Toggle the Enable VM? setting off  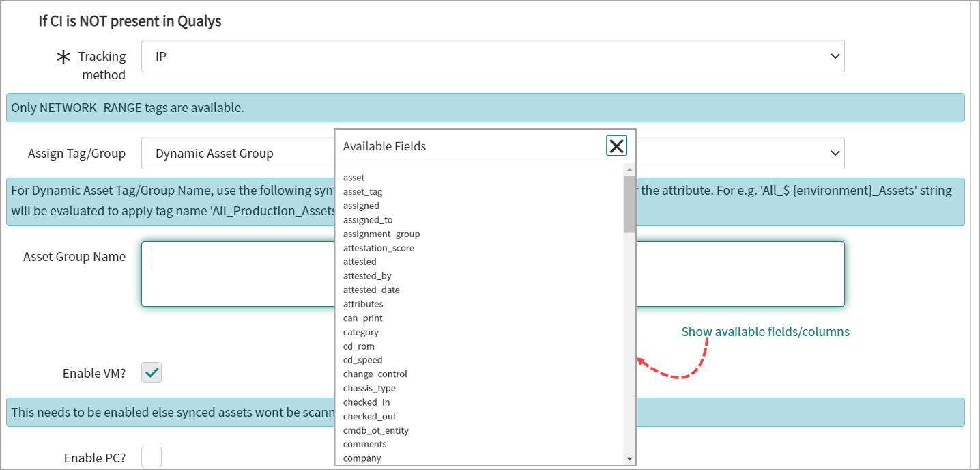151,372
